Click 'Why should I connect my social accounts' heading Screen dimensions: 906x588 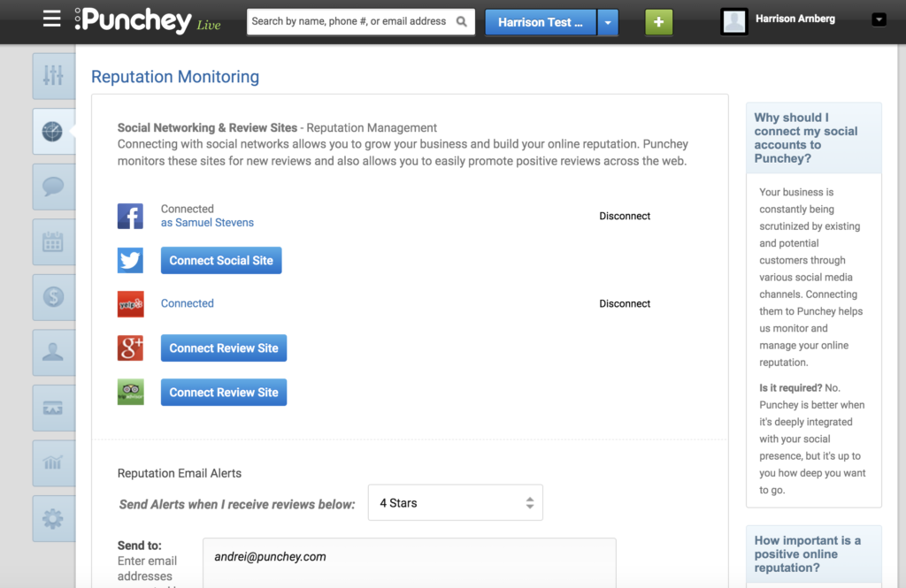point(805,138)
